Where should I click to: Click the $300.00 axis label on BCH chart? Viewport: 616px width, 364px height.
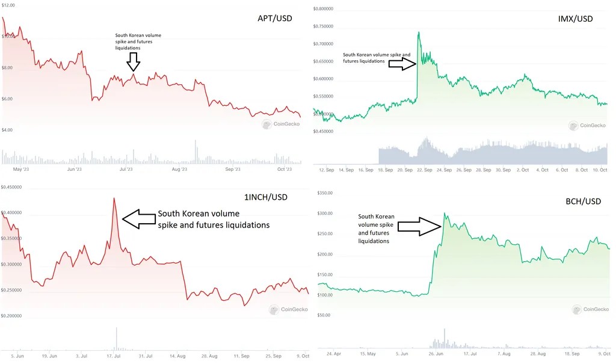(325, 214)
